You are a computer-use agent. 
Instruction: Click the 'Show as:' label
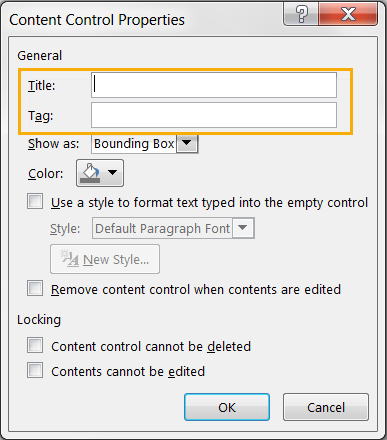[54, 144]
